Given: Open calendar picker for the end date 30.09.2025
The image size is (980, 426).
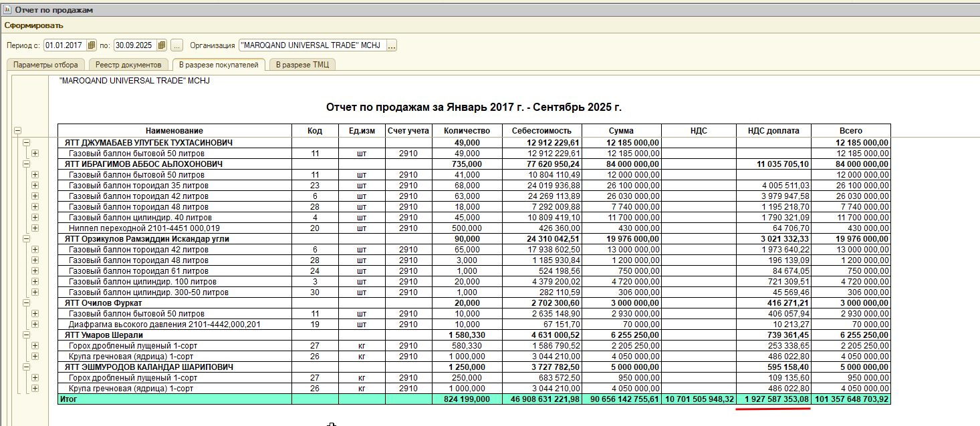Looking at the screenshot, I should click(162, 45).
